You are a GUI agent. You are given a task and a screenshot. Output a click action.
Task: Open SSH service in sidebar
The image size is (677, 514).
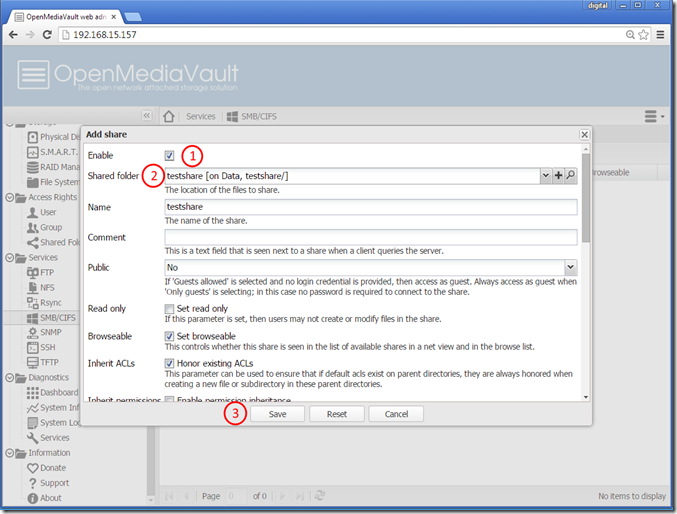41,347
